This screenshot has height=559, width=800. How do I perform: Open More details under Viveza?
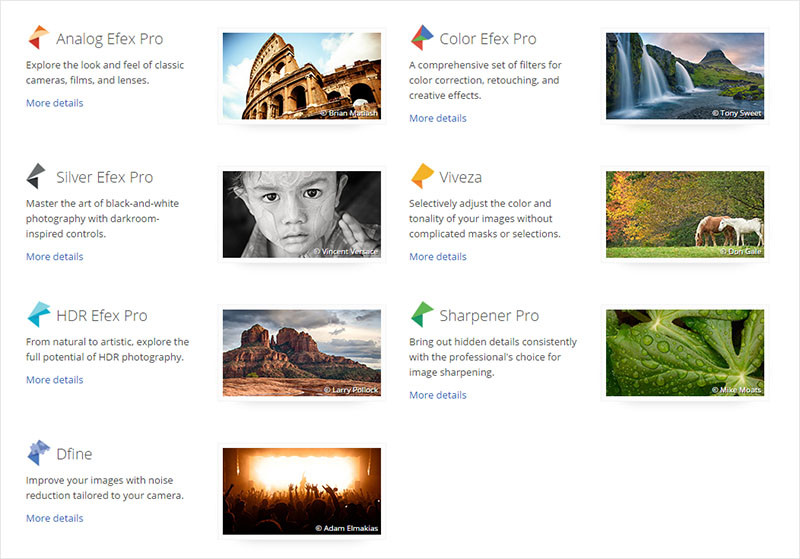[x=438, y=257]
